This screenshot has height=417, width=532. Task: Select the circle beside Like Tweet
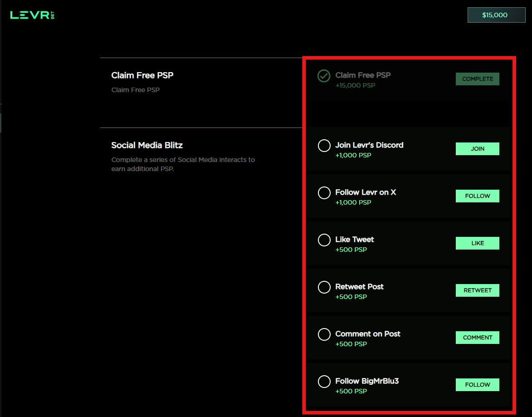[x=324, y=240]
